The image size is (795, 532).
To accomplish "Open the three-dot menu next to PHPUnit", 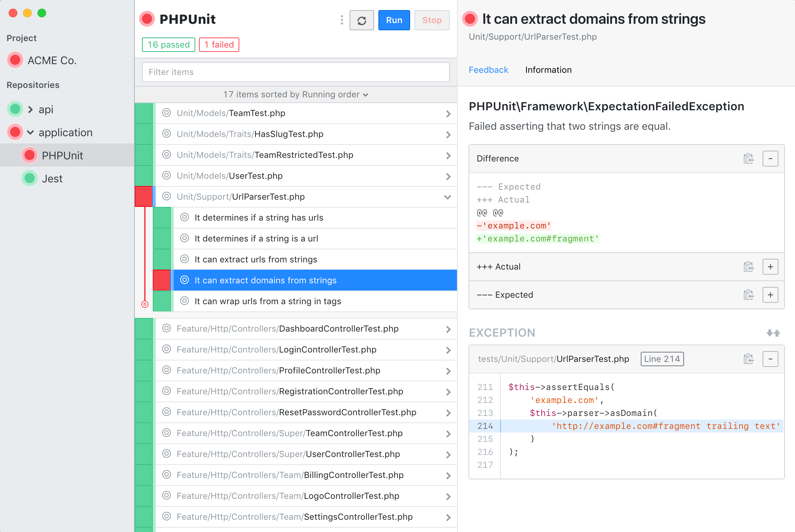I will [342, 20].
